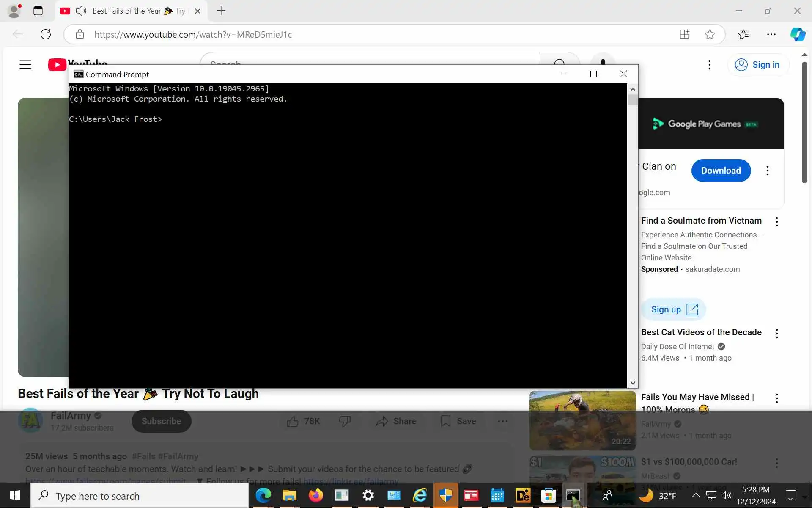Open a new browser tab
The image size is (812, 508).
[x=221, y=11]
